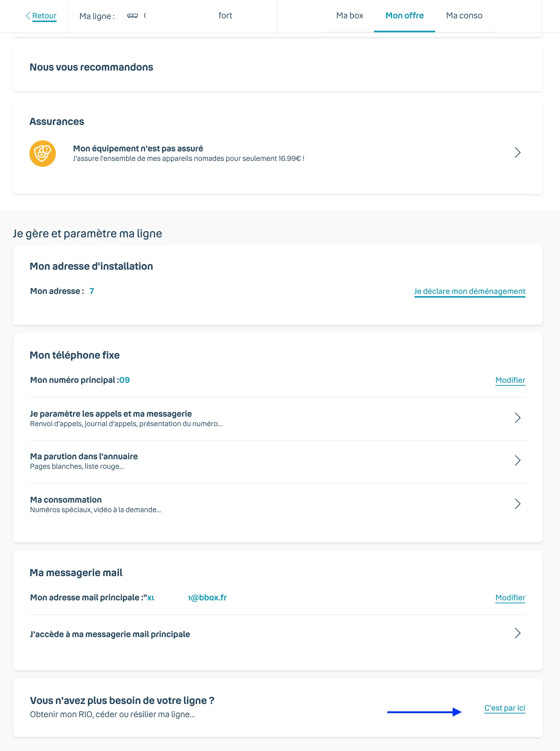Click the box router icon beside Ma ligne

click(x=132, y=16)
